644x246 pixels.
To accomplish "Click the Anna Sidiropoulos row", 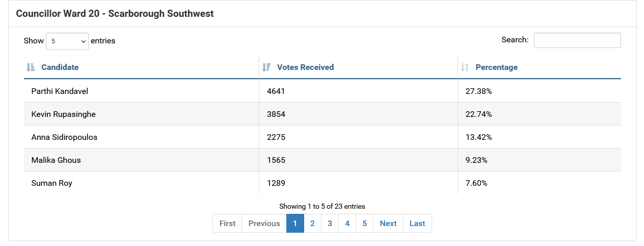I will coord(64,137).
